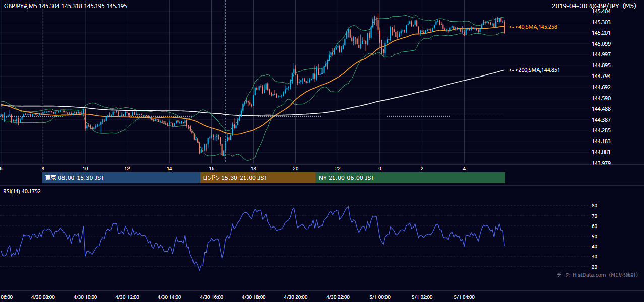The image size is (644, 302).
Task: Click the 4/30 16:00 date axis label
Action: (212, 297)
